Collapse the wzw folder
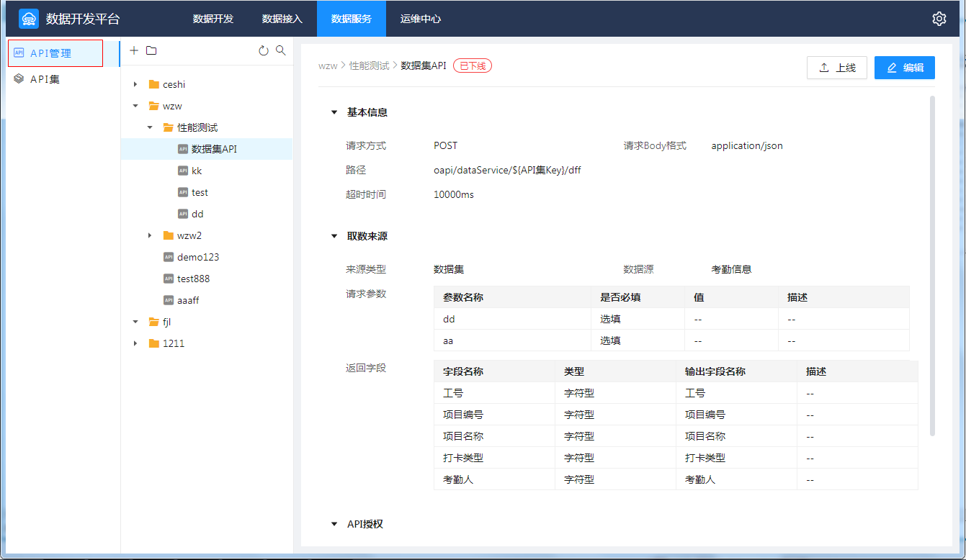The height and width of the screenshot is (560, 966). coord(135,106)
